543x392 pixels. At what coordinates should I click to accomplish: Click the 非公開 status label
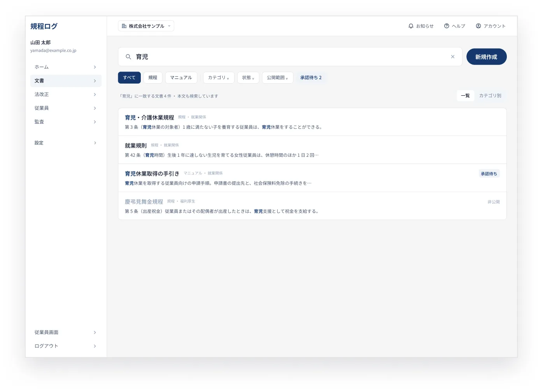pos(494,202)
